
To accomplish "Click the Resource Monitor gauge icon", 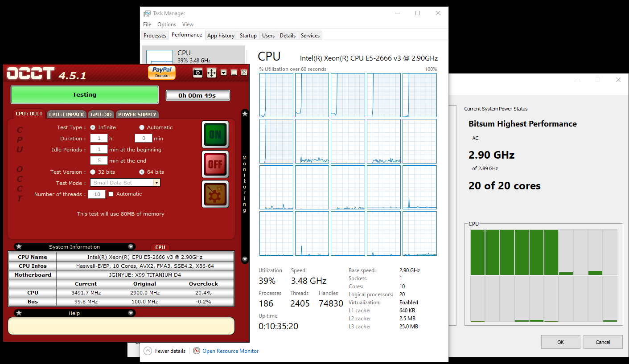I will 197,351.
